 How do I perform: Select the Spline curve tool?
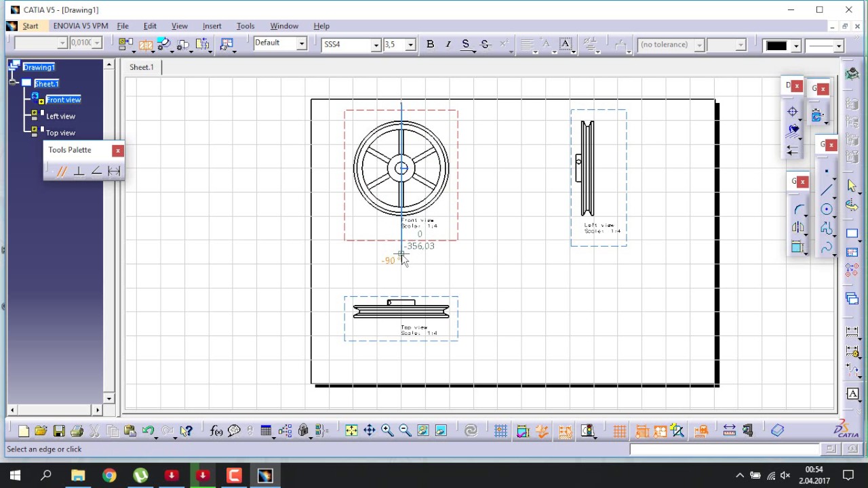coord(826,248)
